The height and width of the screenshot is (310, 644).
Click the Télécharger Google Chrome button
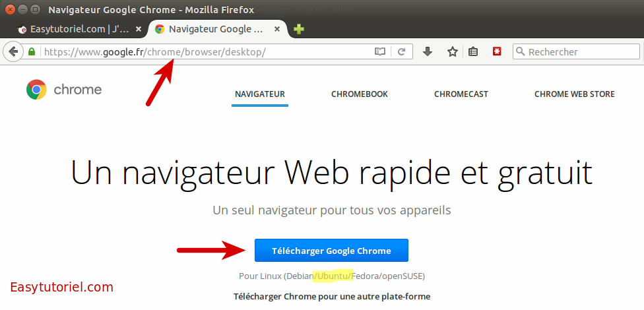point(331,251)
